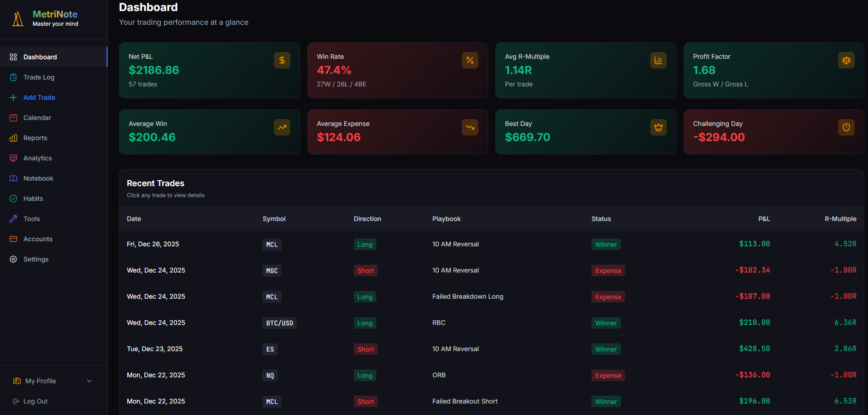
Task: Click the Log Out link
Action: [x=35, y=401]
